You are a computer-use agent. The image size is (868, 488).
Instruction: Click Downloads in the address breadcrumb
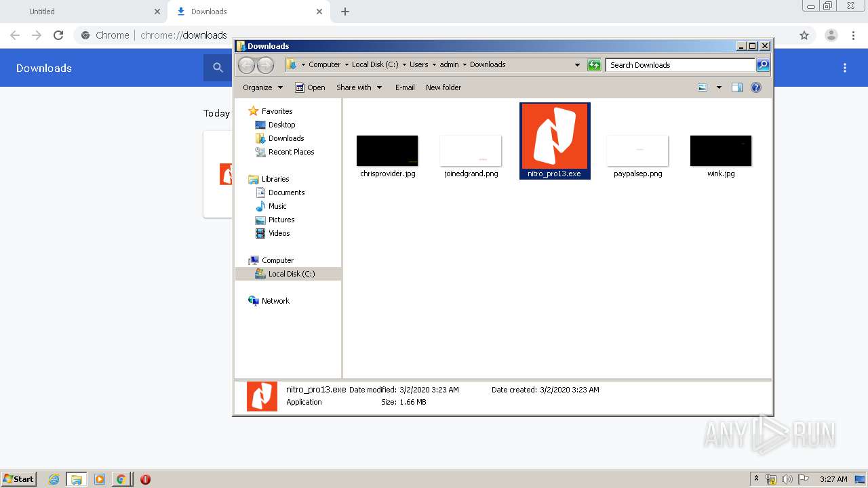488,64
